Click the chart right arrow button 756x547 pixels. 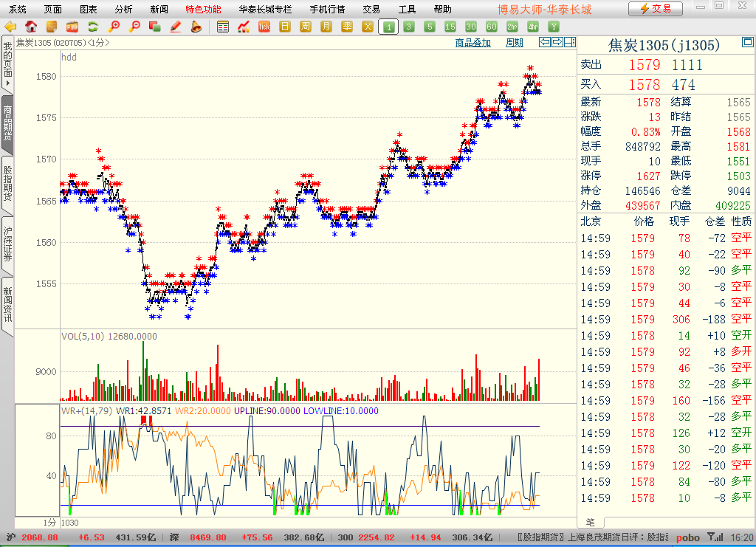pos(557,42)
